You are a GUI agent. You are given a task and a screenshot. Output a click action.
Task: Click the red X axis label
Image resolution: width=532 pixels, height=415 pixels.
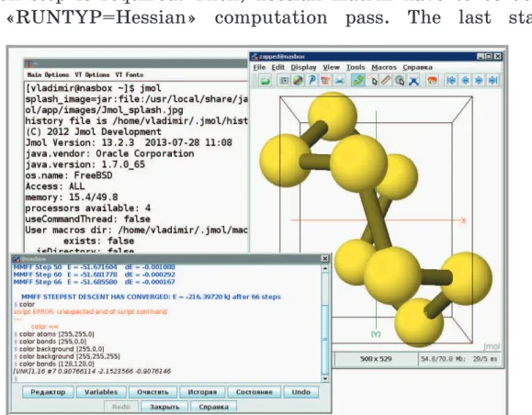pyautogui.click(x=464, y=220)
